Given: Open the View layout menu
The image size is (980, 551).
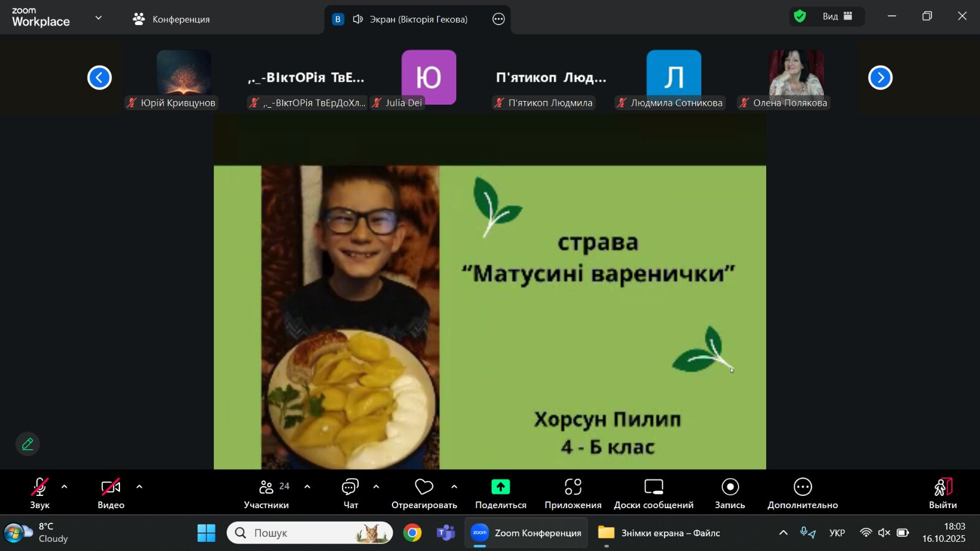Looking at the screenshot, I should point(837,17).
